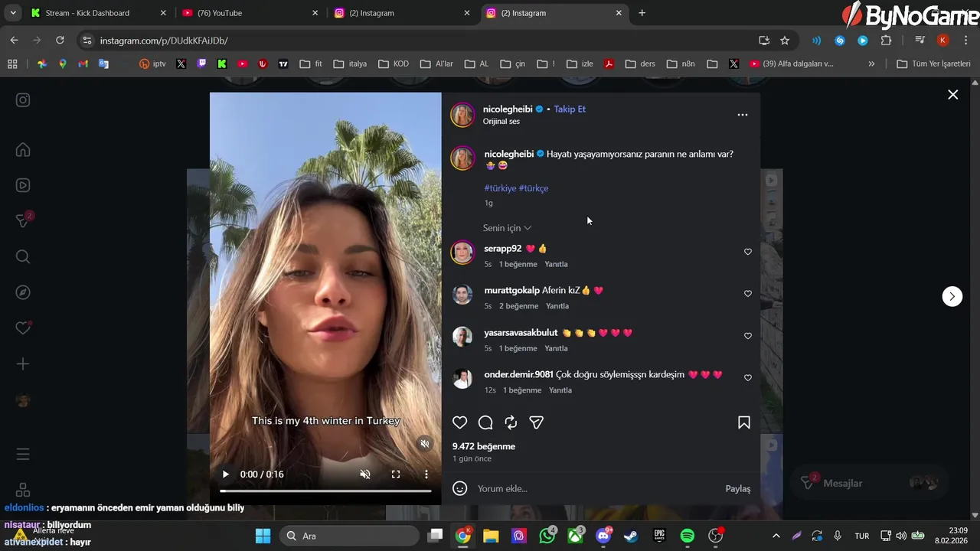Open the Instagram logo at the sidebar top
This screenshot has width=980, height=551.
pos(23,99)
